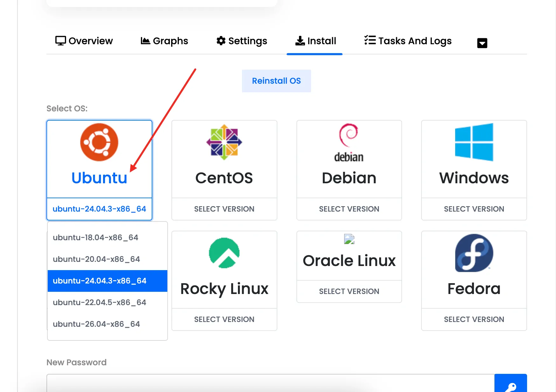Click the Oracle Linux name label
556x392 pixels.
[x=349, y=261]
